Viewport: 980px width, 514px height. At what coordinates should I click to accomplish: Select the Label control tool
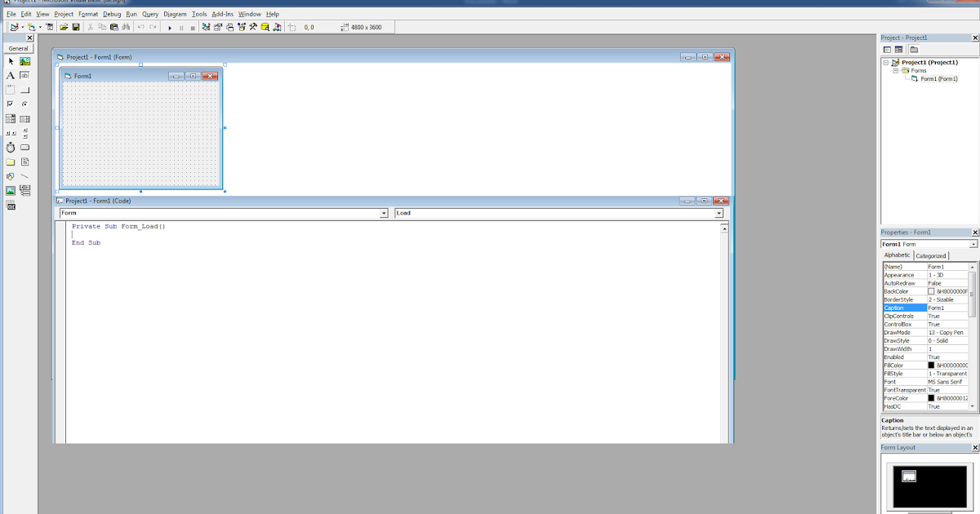coord(11,75)
